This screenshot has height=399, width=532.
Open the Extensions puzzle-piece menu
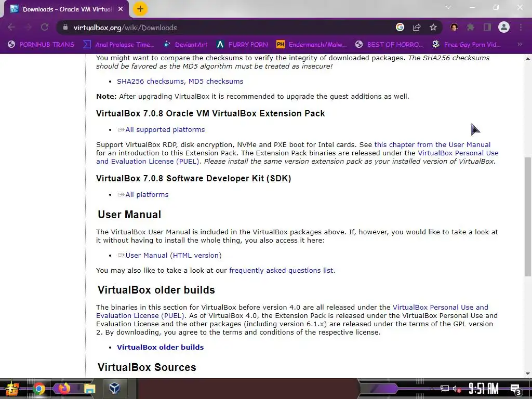click(x=470, y=27)
